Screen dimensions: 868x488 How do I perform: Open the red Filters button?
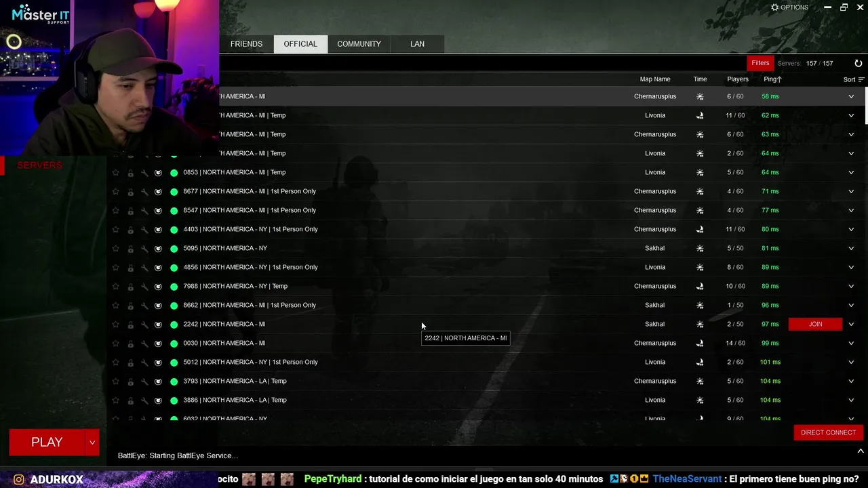click(760, 63)
